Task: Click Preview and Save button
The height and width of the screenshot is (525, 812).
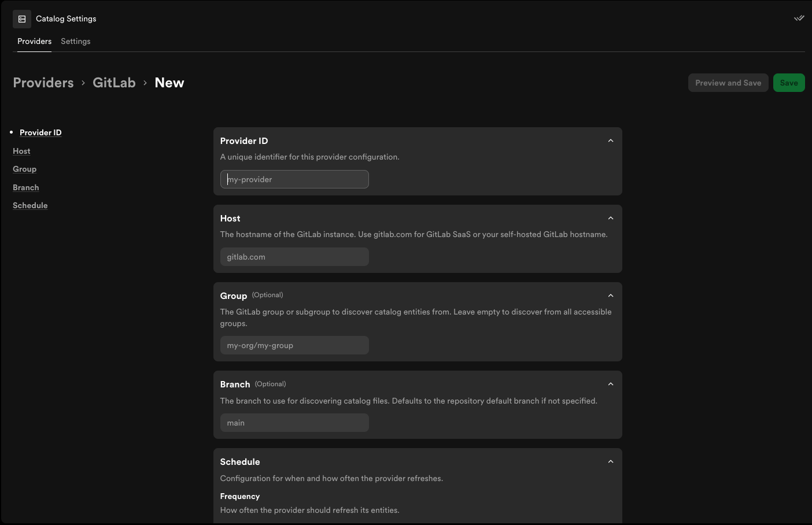Action: (x=728, y=83)
